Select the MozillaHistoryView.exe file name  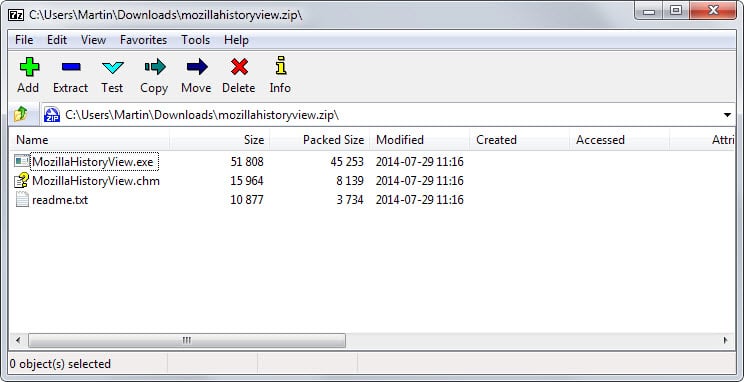tap(93, 162)
